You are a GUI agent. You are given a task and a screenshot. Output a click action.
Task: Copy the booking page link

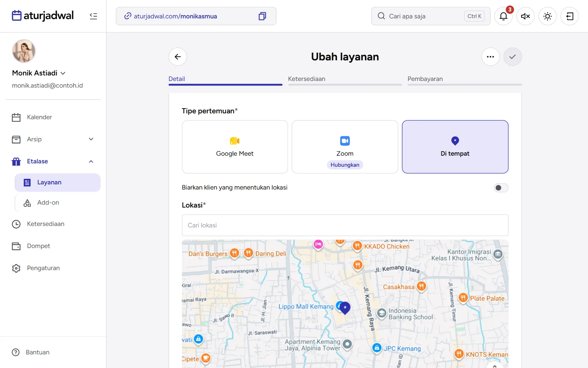[262, 16]
